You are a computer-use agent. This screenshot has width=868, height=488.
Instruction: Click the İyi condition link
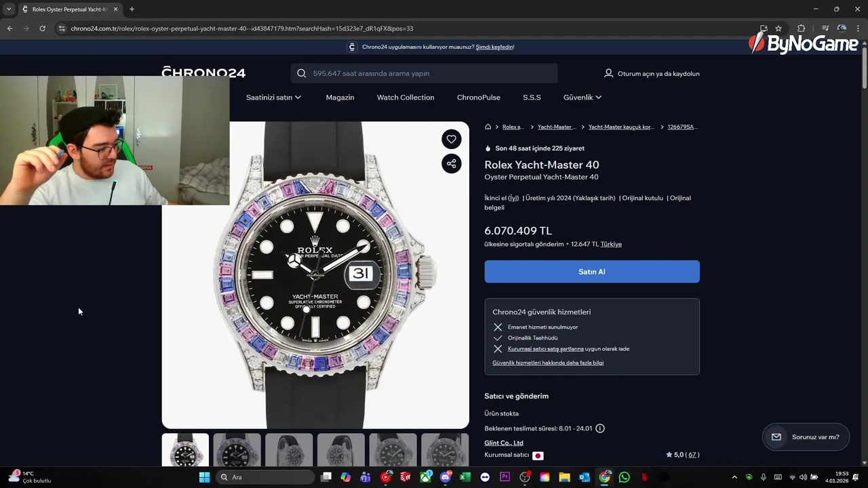[513, 198]
